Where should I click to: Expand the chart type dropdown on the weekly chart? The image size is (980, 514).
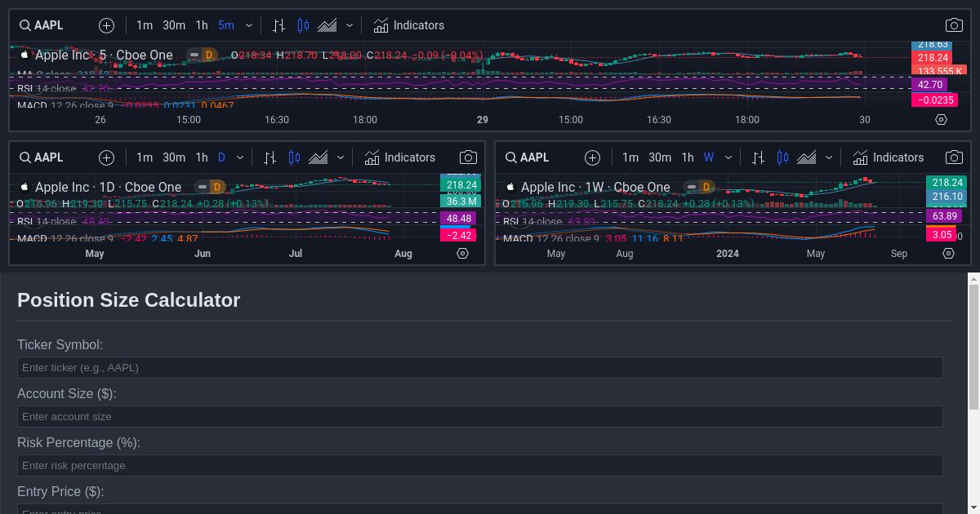[x=828, y=157]
